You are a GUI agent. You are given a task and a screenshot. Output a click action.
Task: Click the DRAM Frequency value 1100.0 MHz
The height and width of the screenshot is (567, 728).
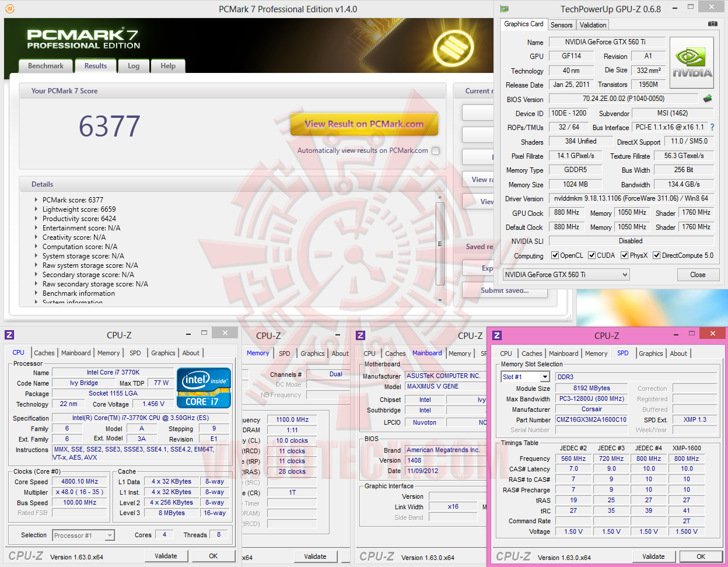click(x=292, y=419)
